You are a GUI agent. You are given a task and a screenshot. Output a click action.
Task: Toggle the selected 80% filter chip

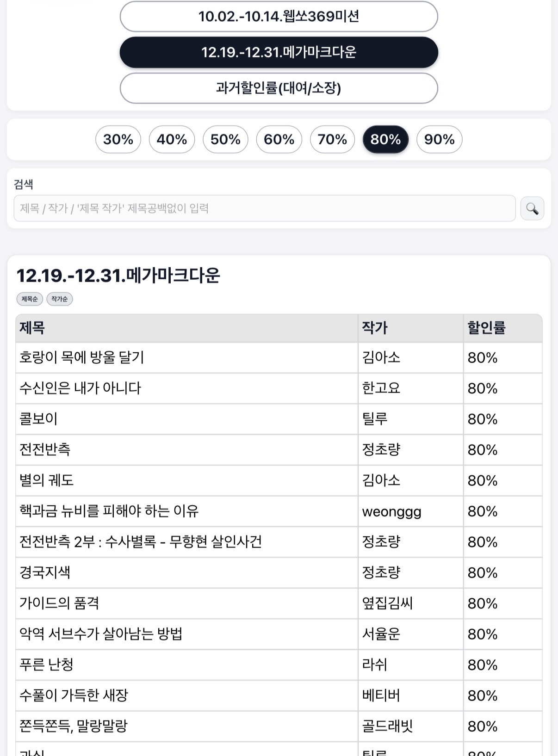tap(385, 139)
